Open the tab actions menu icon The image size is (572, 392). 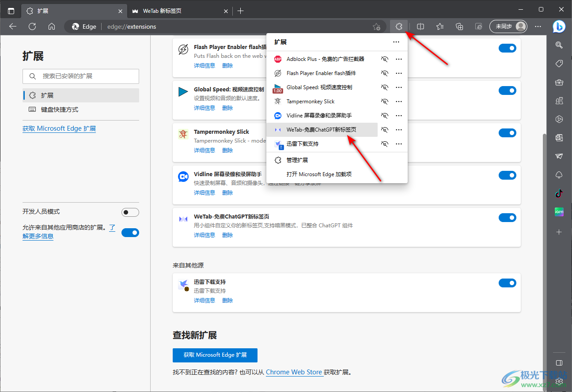pos(11,11)
